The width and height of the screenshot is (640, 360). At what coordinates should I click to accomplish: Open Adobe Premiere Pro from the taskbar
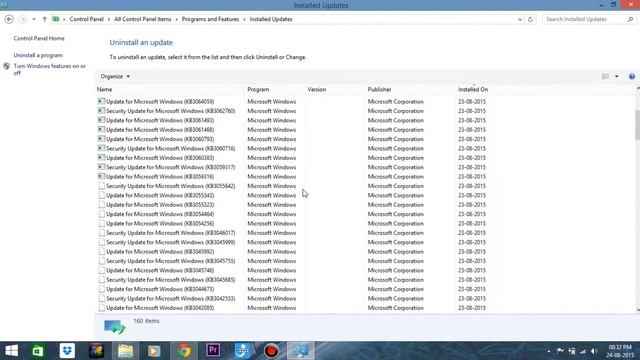(x=213, y=351)
